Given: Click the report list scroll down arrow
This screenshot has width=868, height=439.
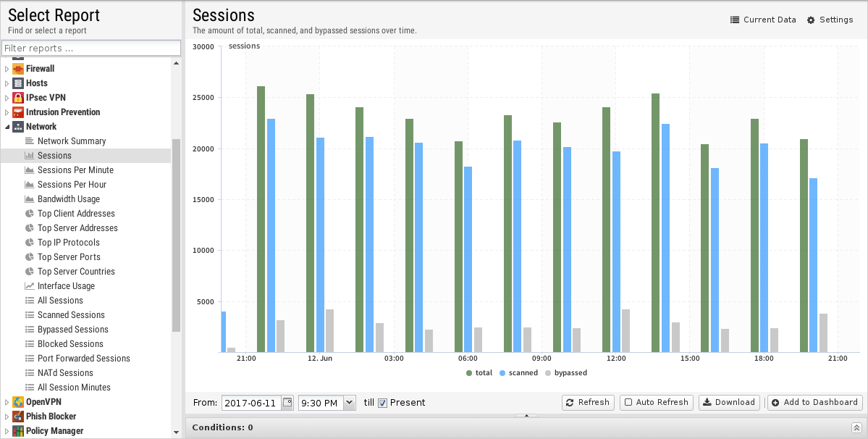Looking at the screenshot, I should point(176,432).
